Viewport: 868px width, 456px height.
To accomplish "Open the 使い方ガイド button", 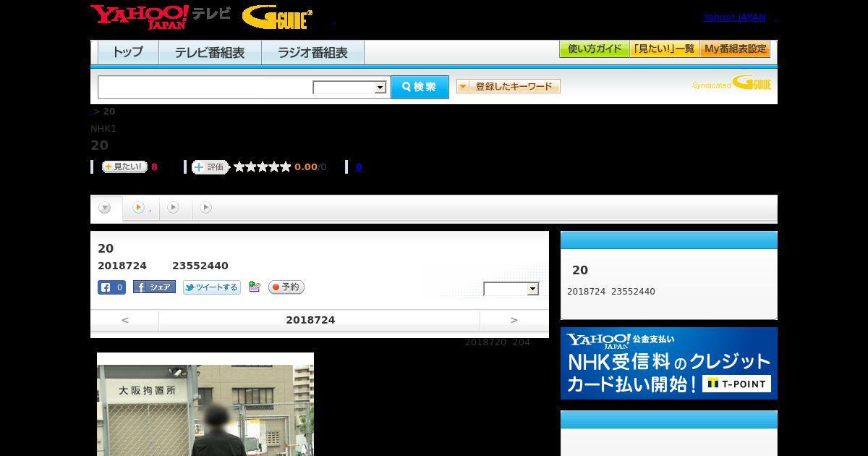I will pos(594,49).
